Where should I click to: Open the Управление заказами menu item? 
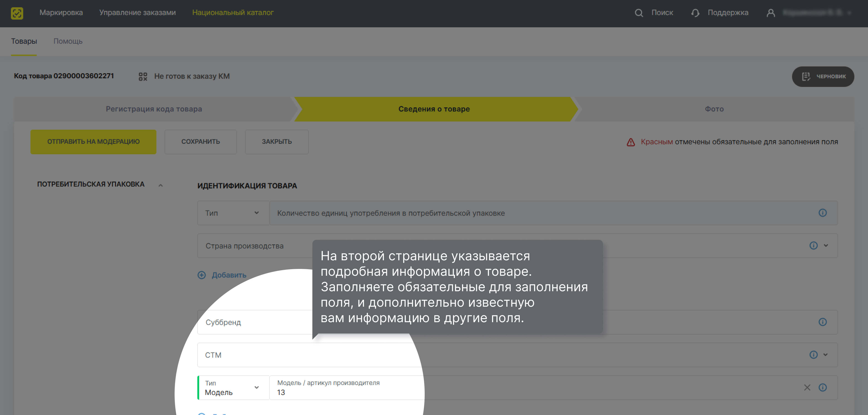tap(138, 13)
